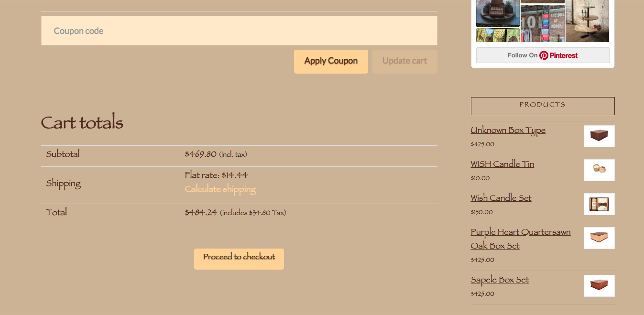Select the Sapele Box Set link
Viewport: 644px width, 315px height.
click(499, 280)
